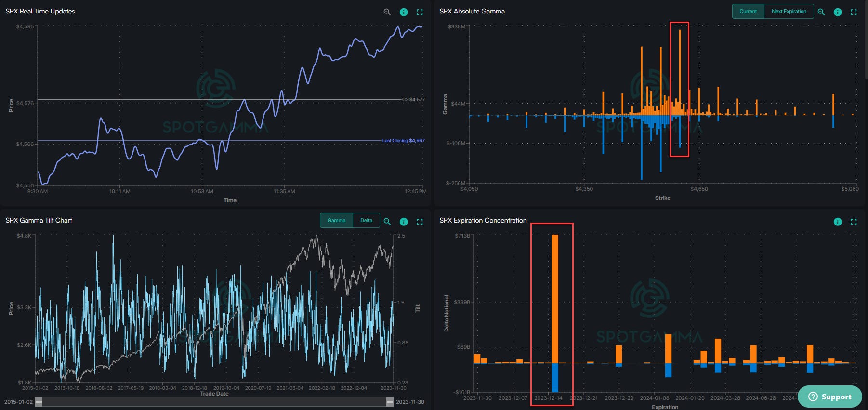Viewport: 868px width, 410px height.
Task: Click the right date range slider handle
Action: click(390, 402)
